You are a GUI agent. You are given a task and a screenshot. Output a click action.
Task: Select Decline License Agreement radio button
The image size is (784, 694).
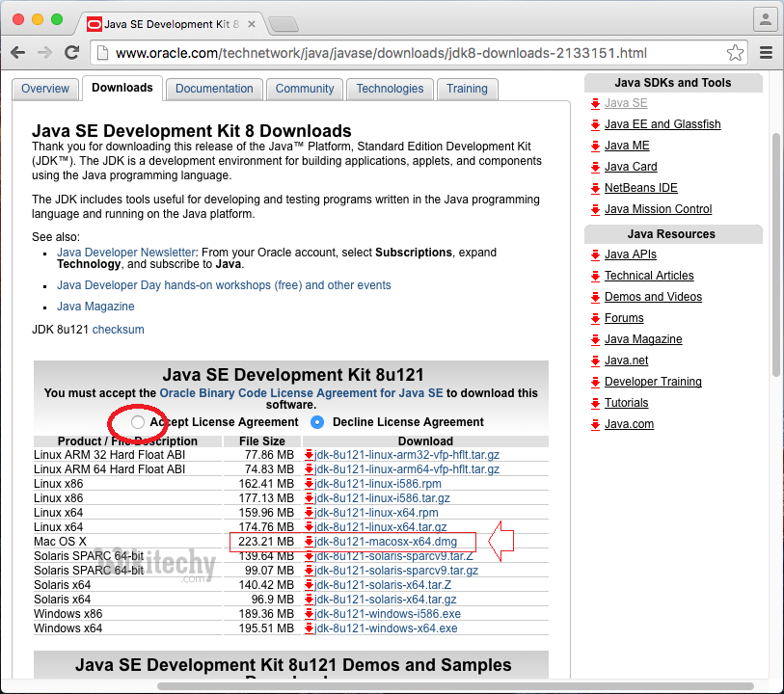point(317,422)
